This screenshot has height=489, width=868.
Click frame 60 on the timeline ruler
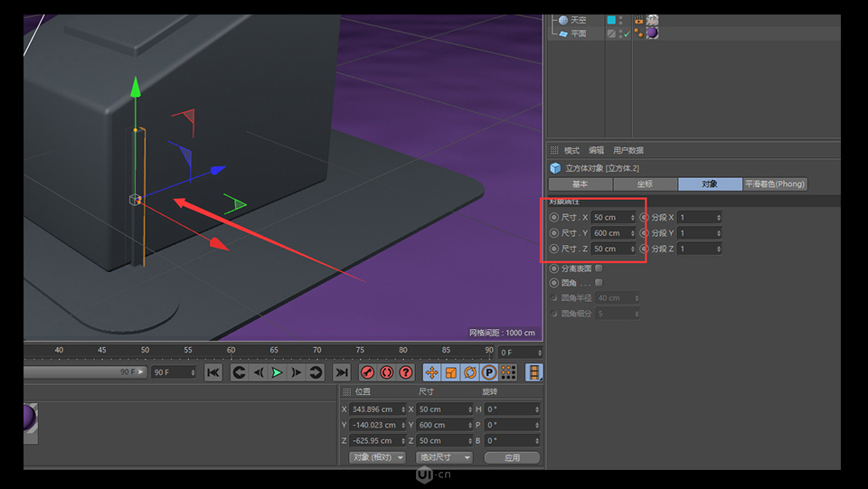[x=231, y=350]
